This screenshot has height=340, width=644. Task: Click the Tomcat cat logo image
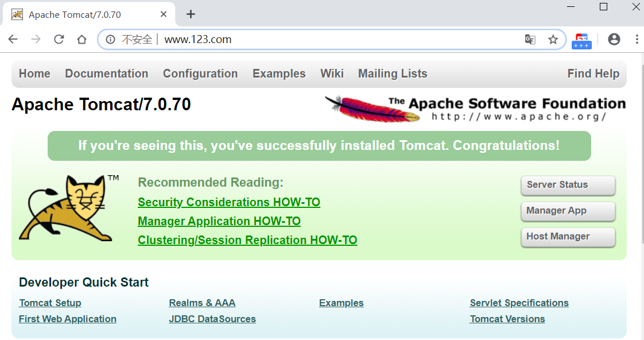click(x=69, y=207)
